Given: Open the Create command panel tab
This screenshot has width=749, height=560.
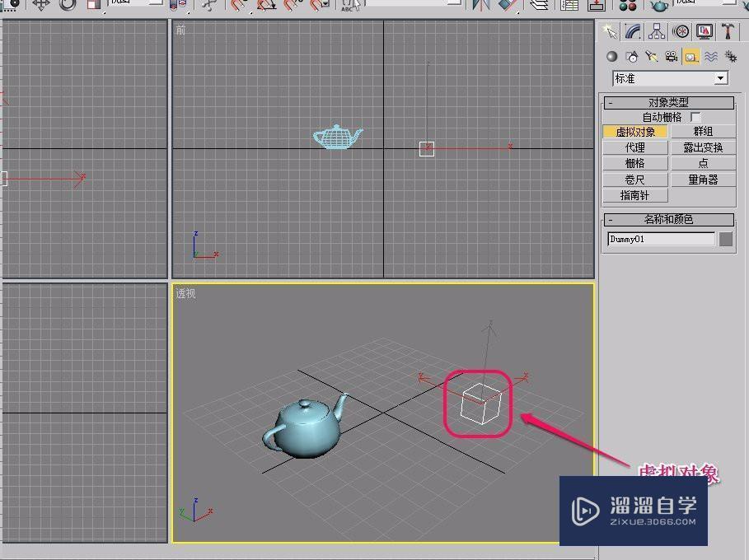Looking at the screenshot, I should pos(610,31).
